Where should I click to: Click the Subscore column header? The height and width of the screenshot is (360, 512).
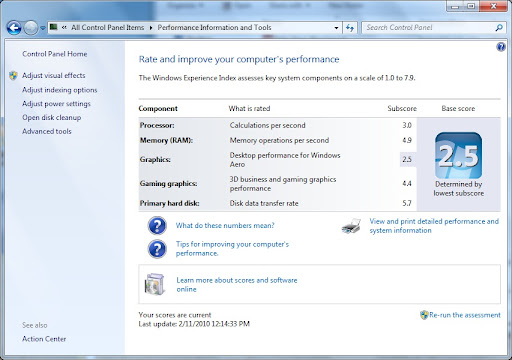coord(402,109)
